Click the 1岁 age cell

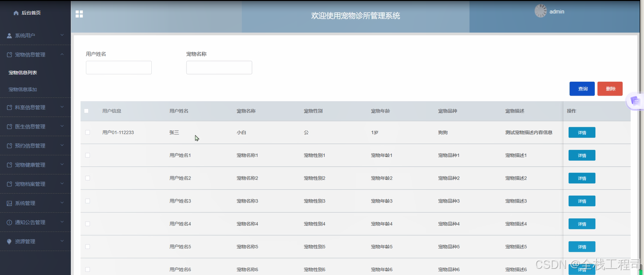375,132
